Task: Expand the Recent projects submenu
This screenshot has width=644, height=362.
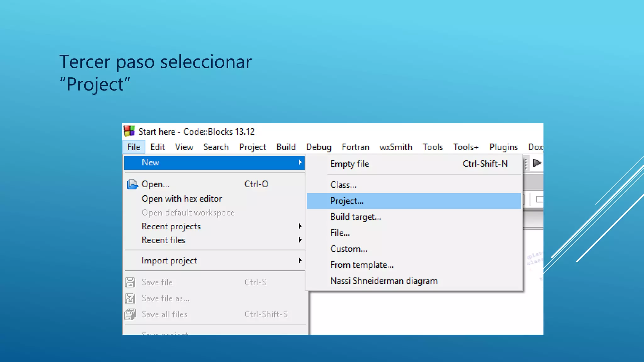Action: pos(300,226)
